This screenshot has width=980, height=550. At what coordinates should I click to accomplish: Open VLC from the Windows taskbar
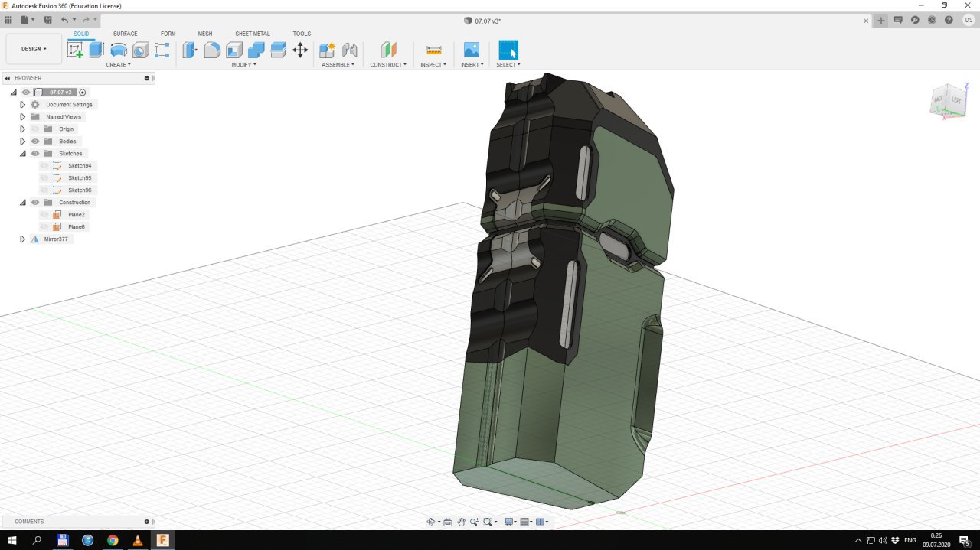138,540
